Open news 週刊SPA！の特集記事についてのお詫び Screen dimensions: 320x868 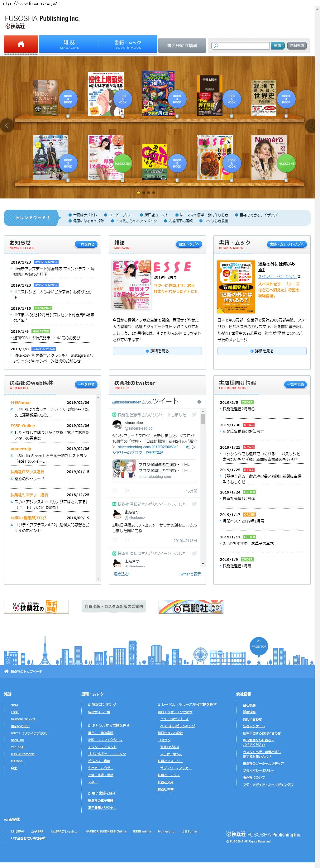pyautogui.click(x=46, y=338)
